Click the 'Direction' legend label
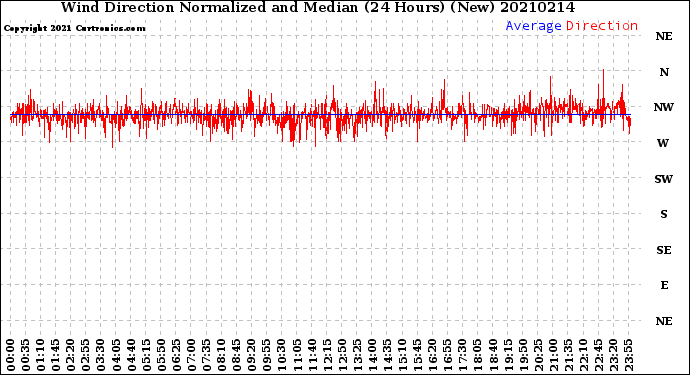 602,26
